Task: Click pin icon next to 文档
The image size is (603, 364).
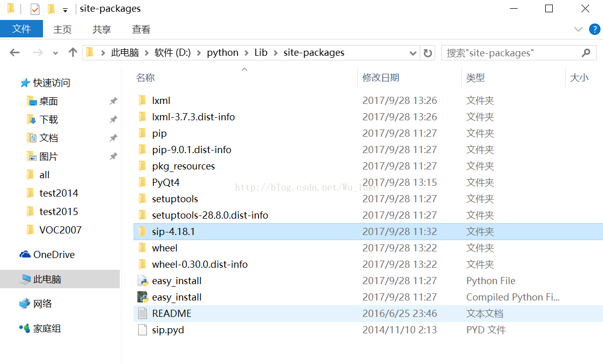Action: (x=113, y=138)
